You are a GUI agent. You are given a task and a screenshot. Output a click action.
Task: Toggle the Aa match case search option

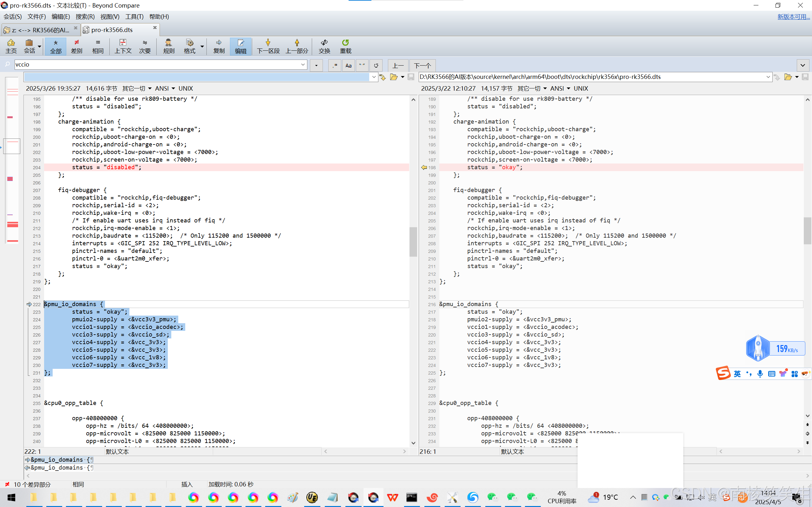pyautogui.click(x=348, y=65)
